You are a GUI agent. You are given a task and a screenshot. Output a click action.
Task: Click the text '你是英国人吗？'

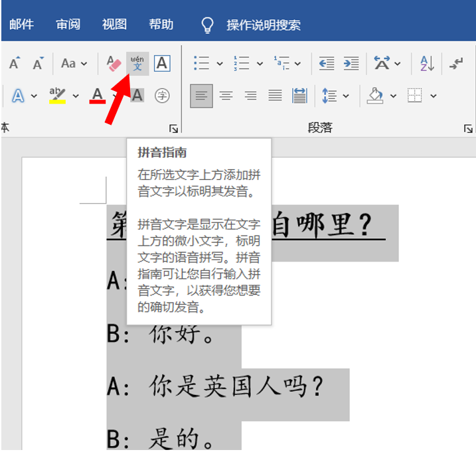pyautogui.click(x=236, y=386)
